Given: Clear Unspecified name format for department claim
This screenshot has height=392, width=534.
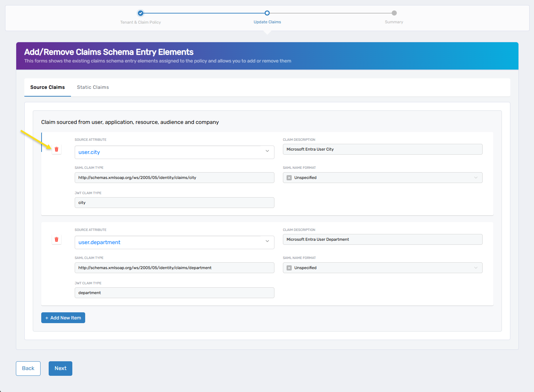Looking at the screenshot, I should [x=289, y=268].
